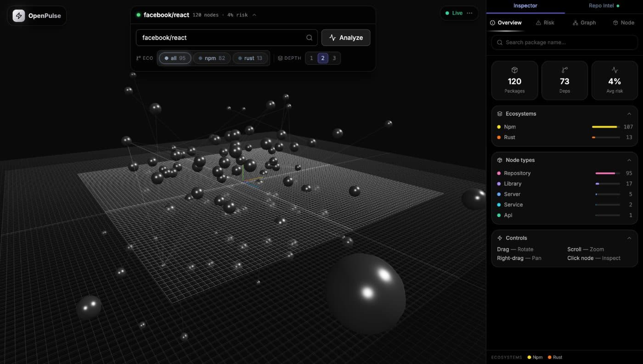The height and width of the screenshot is (364, 643).
Task: Open the three-dot menu beside Live
Action: point(469,13)
